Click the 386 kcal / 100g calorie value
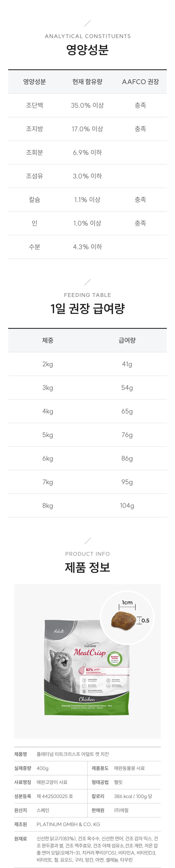175x868 pixels. [133, 796]
